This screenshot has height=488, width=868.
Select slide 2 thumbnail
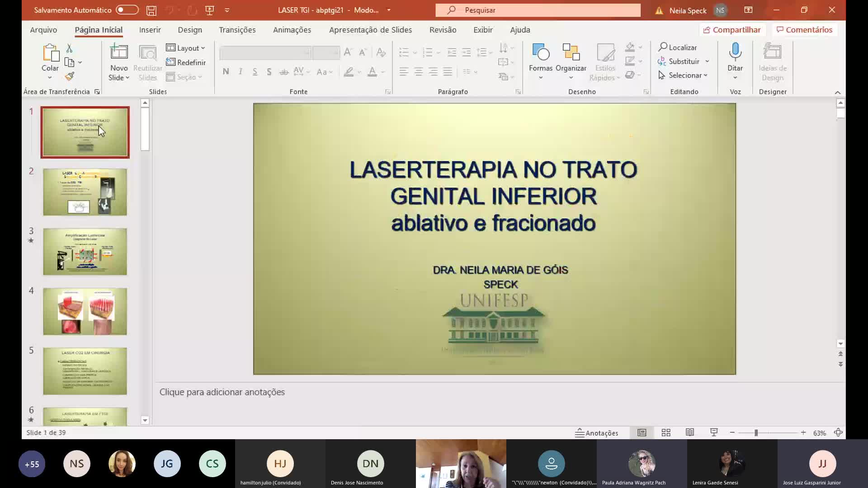(x=85, y=192)
